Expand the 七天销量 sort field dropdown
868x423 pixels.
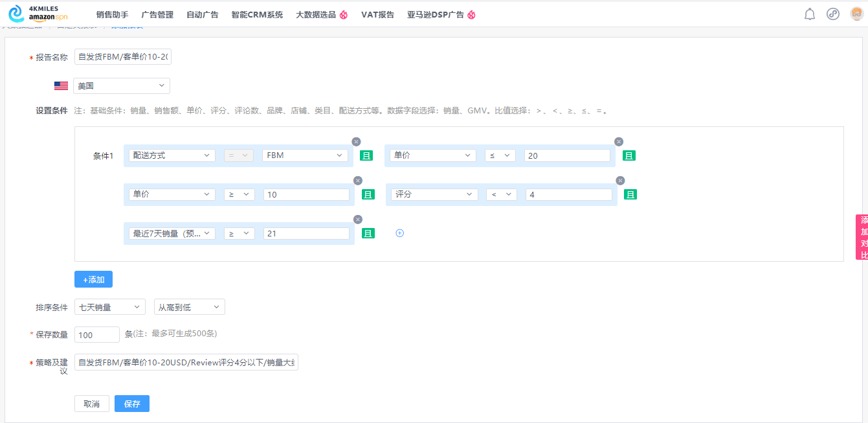pos(109,307)
